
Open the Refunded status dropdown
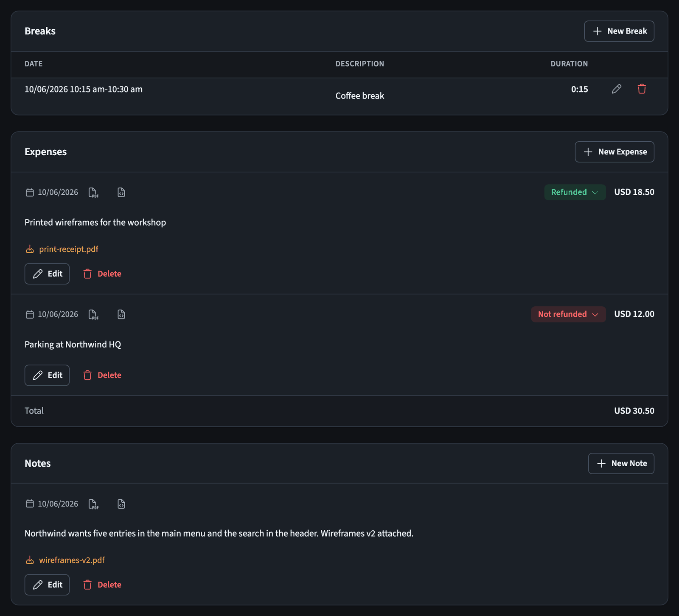point(575,192)
